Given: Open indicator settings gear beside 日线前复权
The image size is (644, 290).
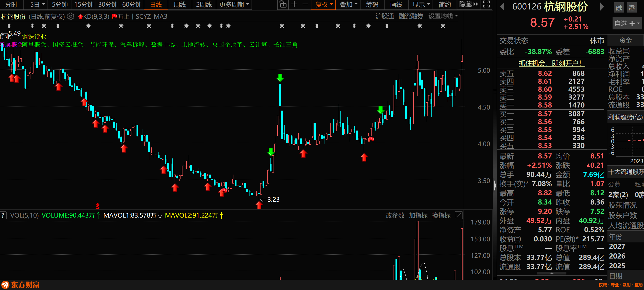Looking at the screenshot, I should pyautogui.click(x=71, y=17).
